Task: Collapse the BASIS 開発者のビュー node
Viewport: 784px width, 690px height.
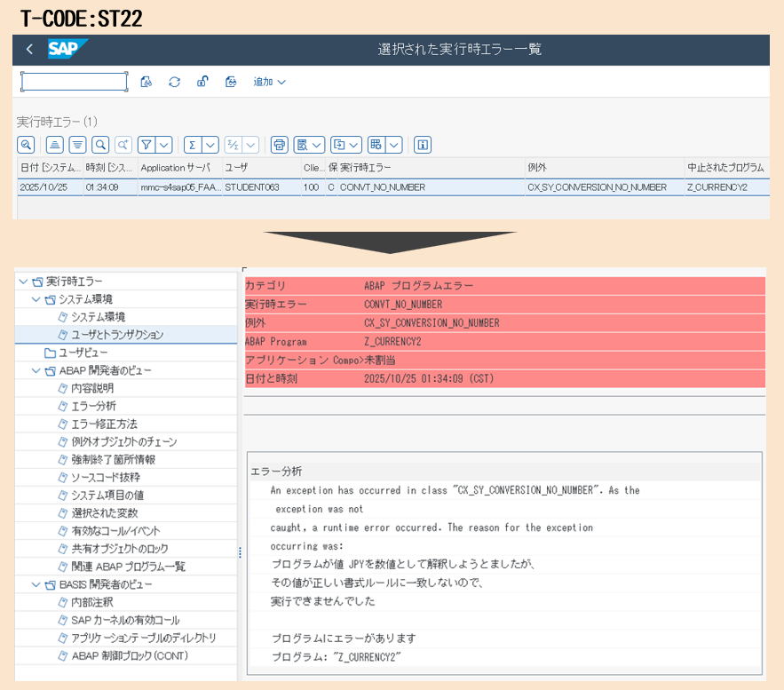Action: click(x=36, y=584)
